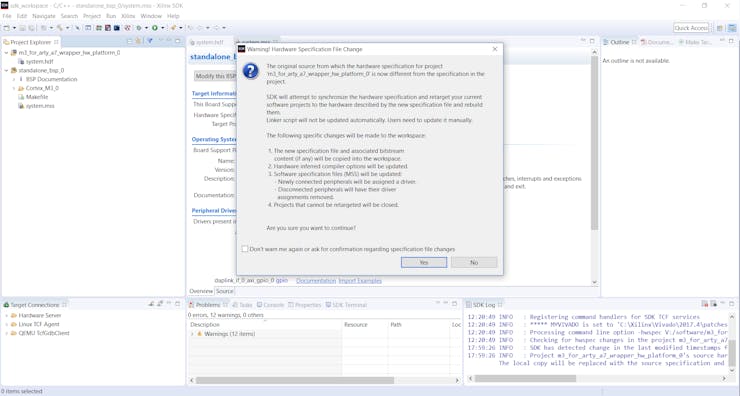Maximize the editor area
The image size is (740, 396).
click(592, 41)
